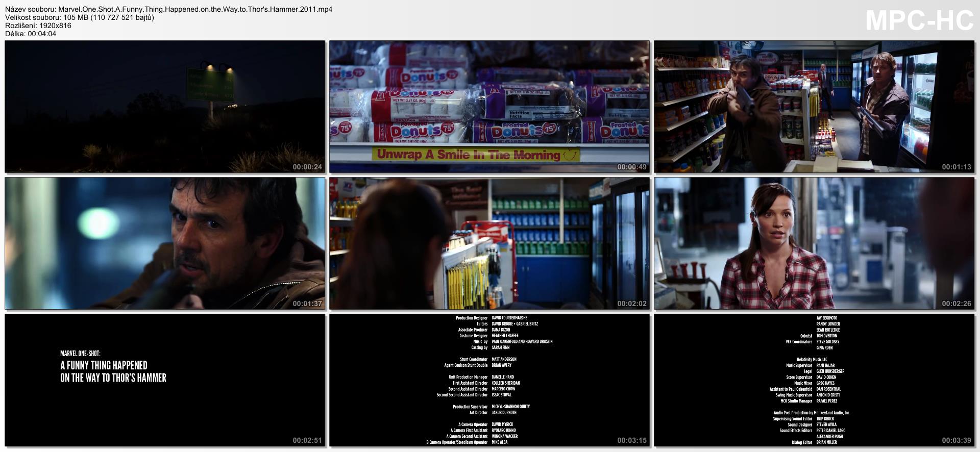
Task: Open the Production Designer credits thumbnail
Action: click(x=489, y=380)
